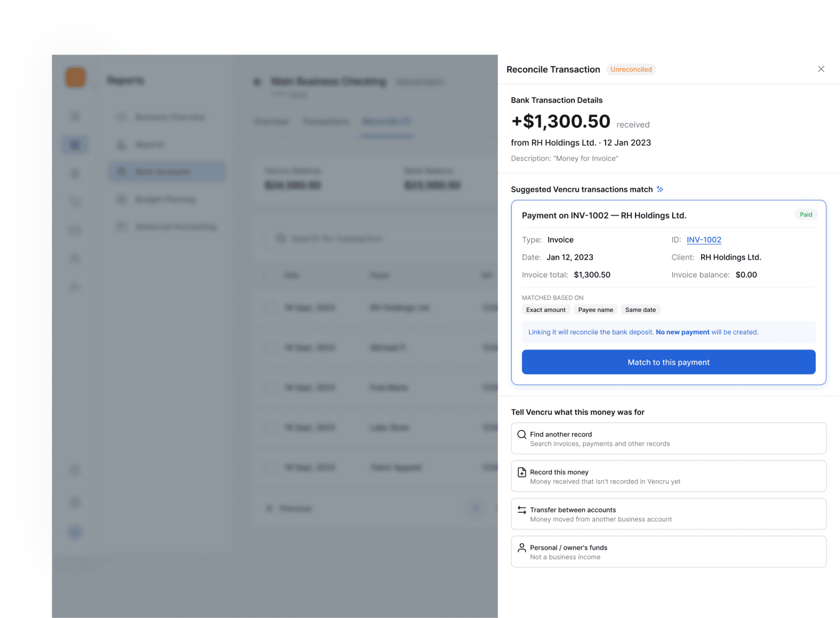Click the blurred Search for transaction field
The width and height of the screenshot is (840, 618).
click(381, 238)
